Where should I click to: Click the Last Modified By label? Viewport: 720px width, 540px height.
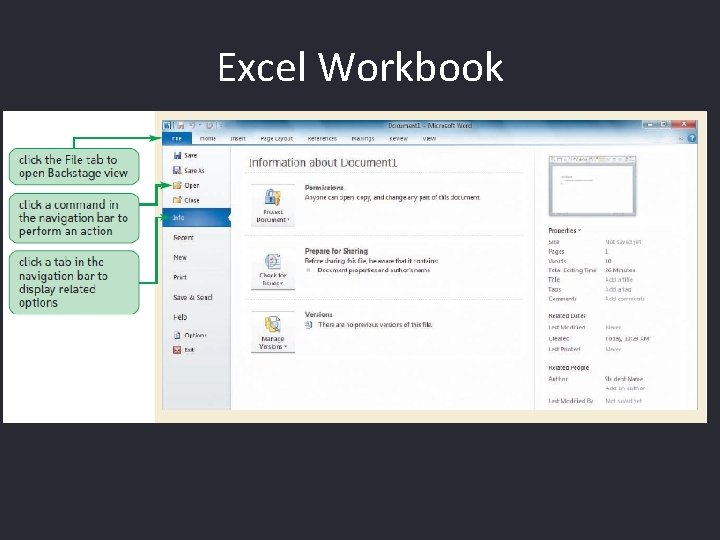click(571, 401)
